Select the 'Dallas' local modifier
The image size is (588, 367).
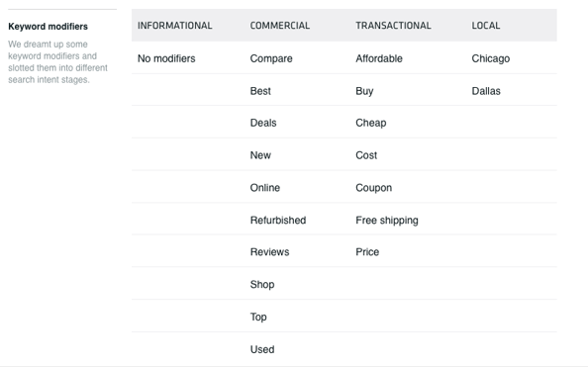(486, 91)
